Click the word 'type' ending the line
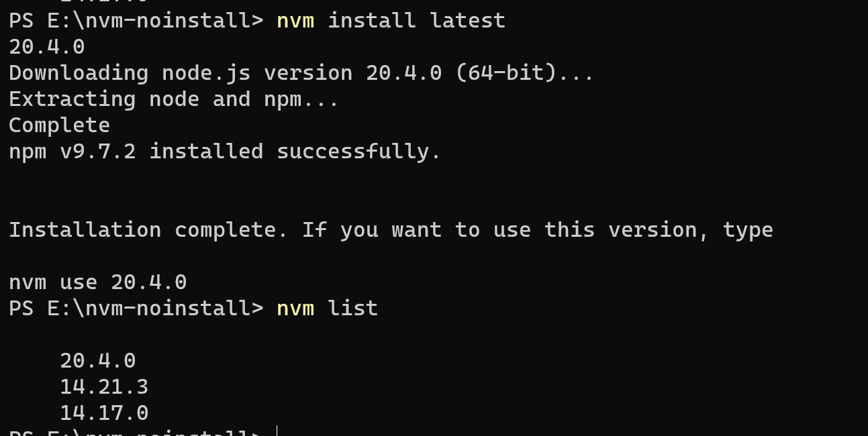Image resolution: width=868 pixels, height=436 pixels. click(x=748, y=231)
